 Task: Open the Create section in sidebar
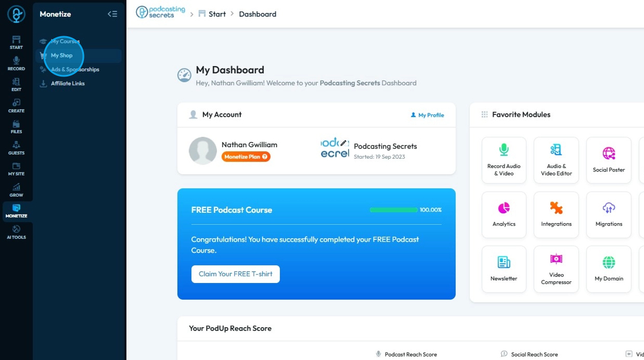point(16,106)
